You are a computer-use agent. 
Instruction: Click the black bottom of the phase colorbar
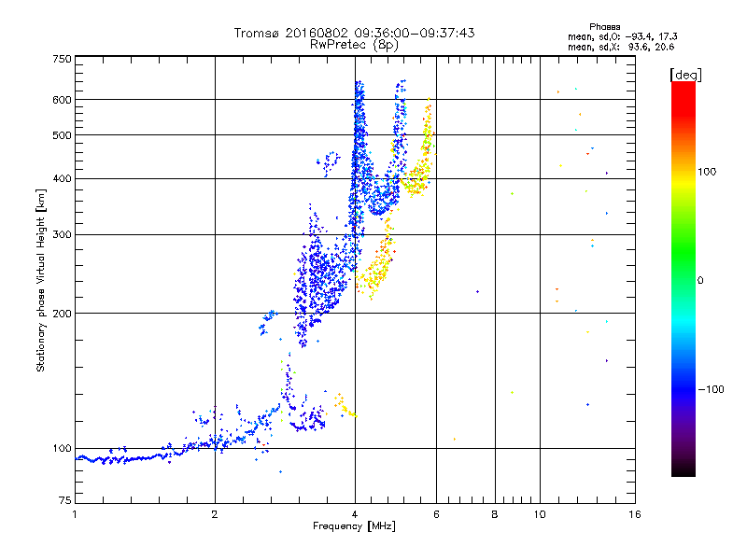pos(684,470)
